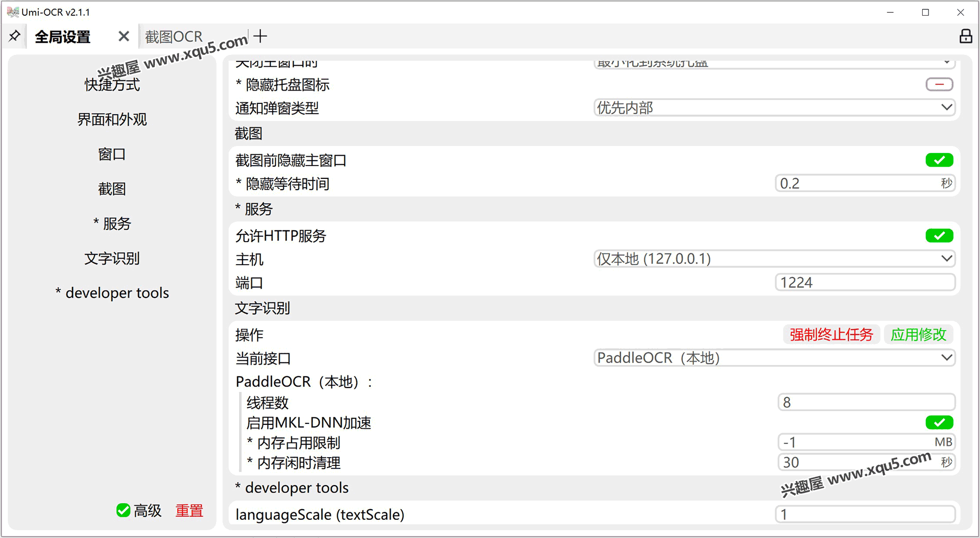The image size is (980, 538).
Task: Click the lock icon at top right
Action: click(965, 36)
